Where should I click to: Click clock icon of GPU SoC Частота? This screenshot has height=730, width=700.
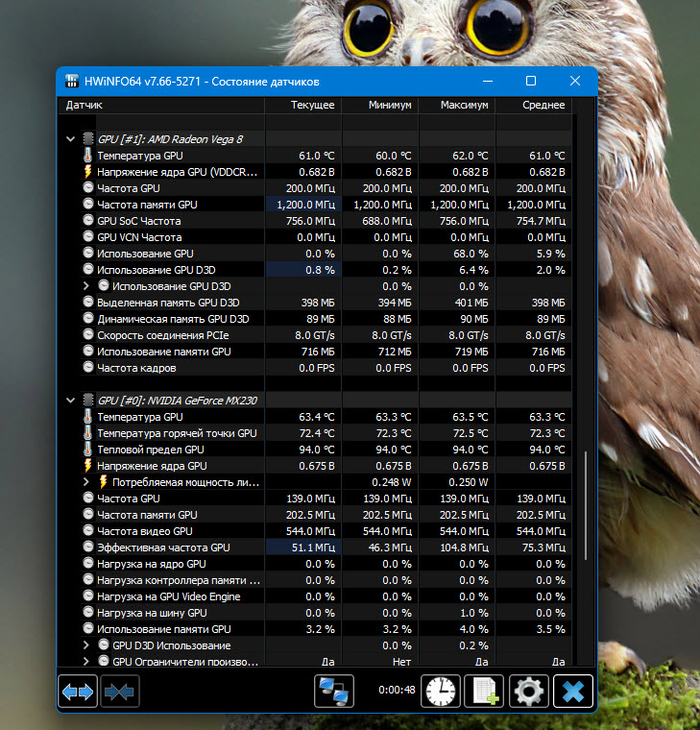point(88,220)
